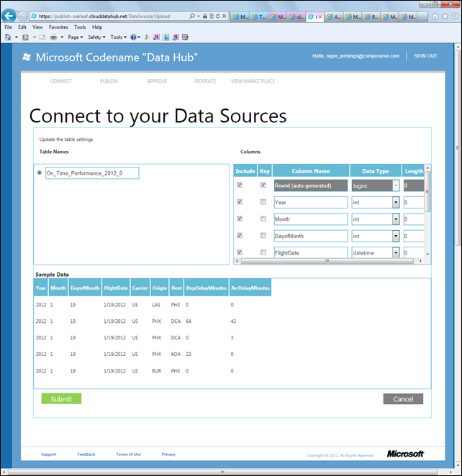Click the blue Help icon in command bar
The height and width of the screenshot is (476, 462).
[133, 37]
